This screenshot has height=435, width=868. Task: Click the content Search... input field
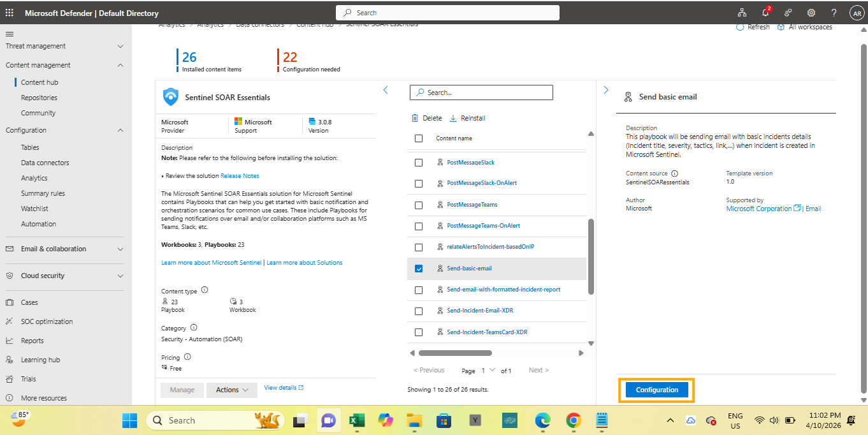click(x=481, y=92)
